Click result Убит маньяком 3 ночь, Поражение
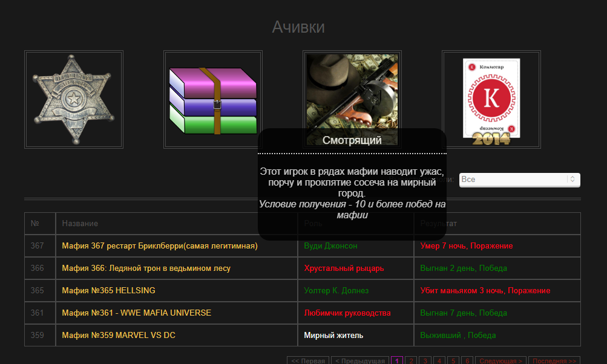Image resolution: width=607 pixels, height=364 pixels. (485, 290)
